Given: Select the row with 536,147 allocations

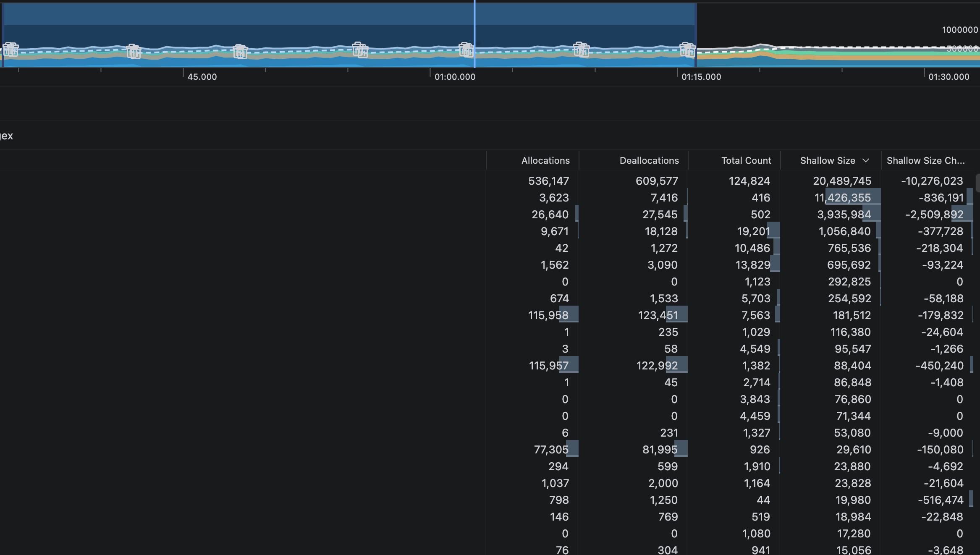Looking at the screenshot, I should pos(548,181).
